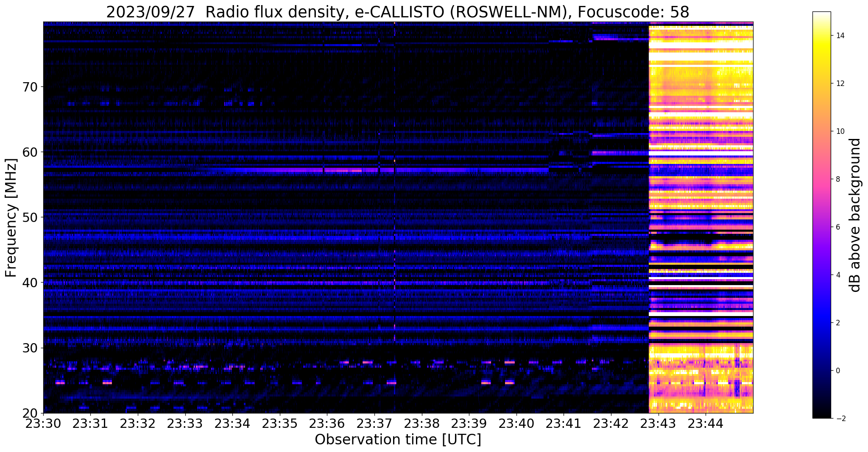Click the 23:41 time tick label
This screenshot has width=868, height=452.
coord(564,424)
